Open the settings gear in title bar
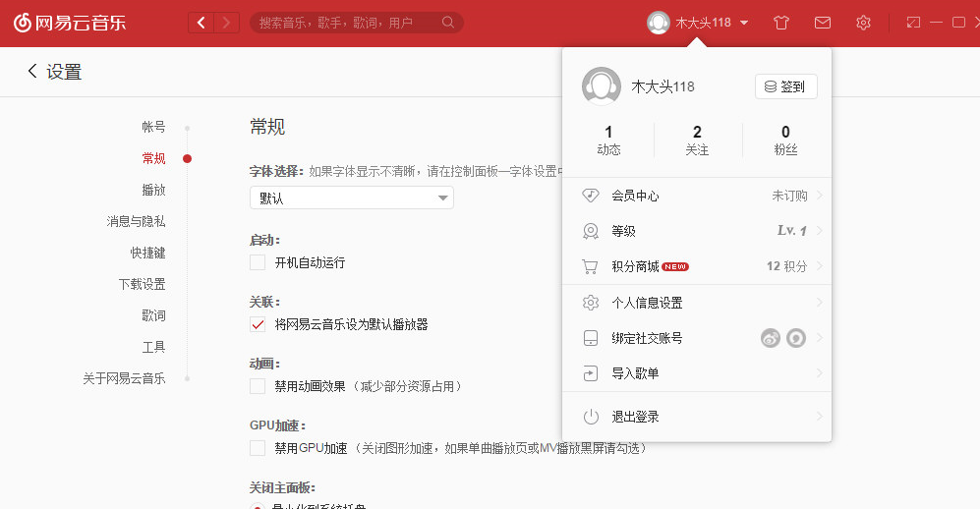The width and height of the screenshot is (980, 509). click(863, 24)
